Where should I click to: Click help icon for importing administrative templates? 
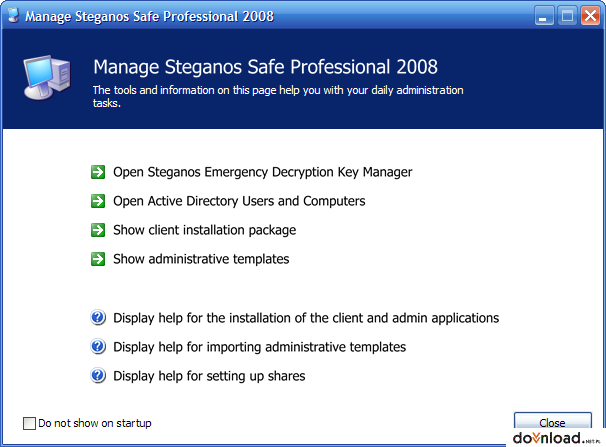point(98,347)
